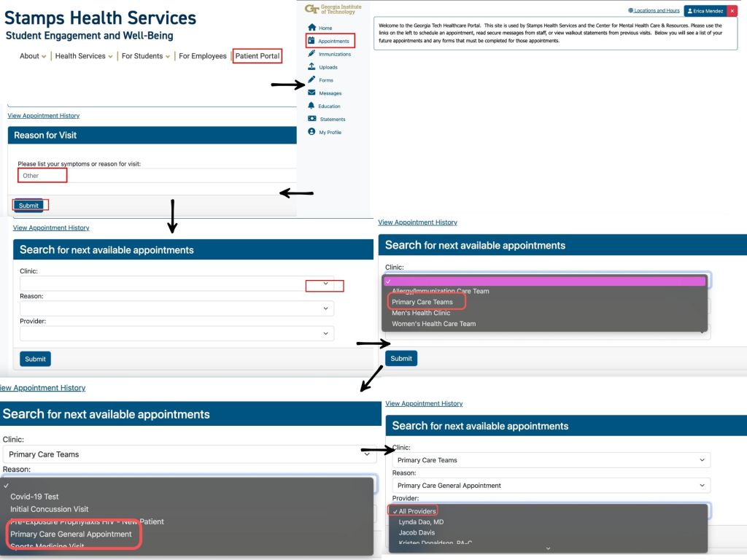This screenshot has width=747, height=560.
Task: Click Submit below the empty Provider dropdown
Action: click(35, 359)
